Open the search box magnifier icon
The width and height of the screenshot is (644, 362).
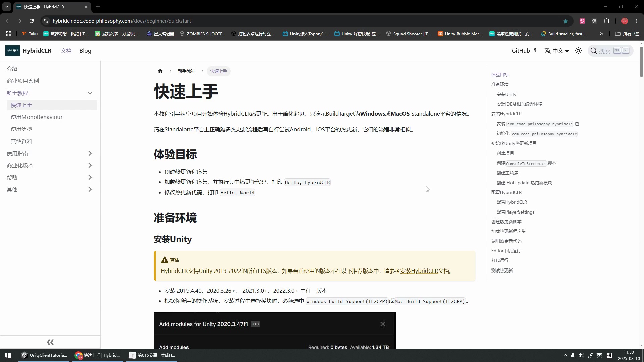pos(594,51)
